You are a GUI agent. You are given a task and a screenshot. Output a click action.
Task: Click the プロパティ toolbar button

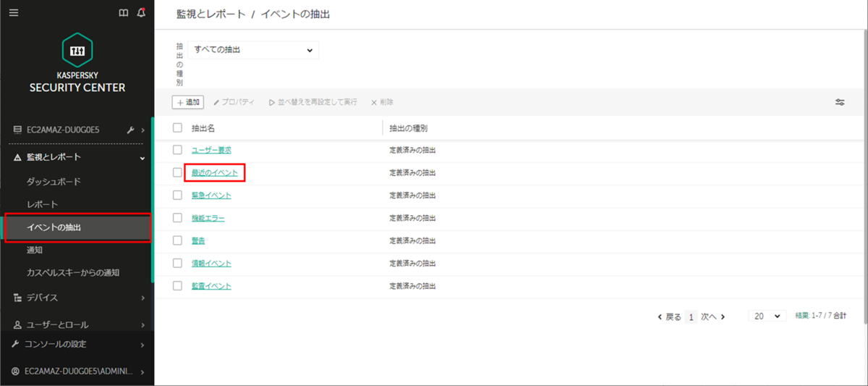(234, 103)
